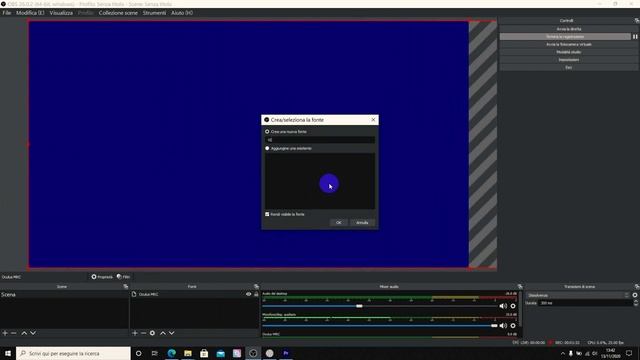Open Filtri for the selected source
Image resolution: width=640 pixels, height=360 pixels.
123,277
